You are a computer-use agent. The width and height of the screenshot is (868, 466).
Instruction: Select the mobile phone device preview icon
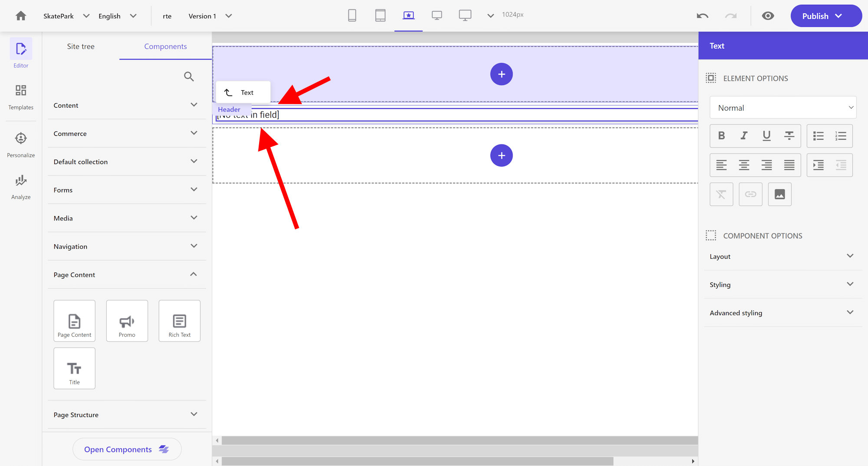pyautogui.click(x=352, y=16)
